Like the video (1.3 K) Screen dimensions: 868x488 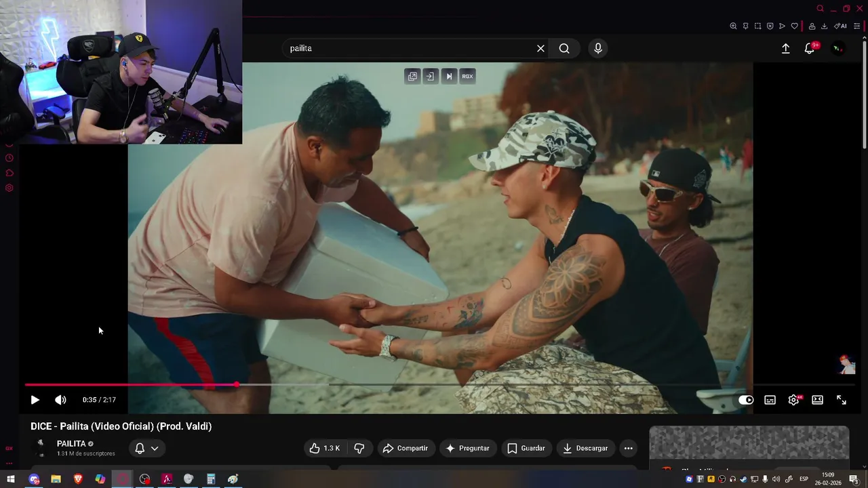(325, 448)
